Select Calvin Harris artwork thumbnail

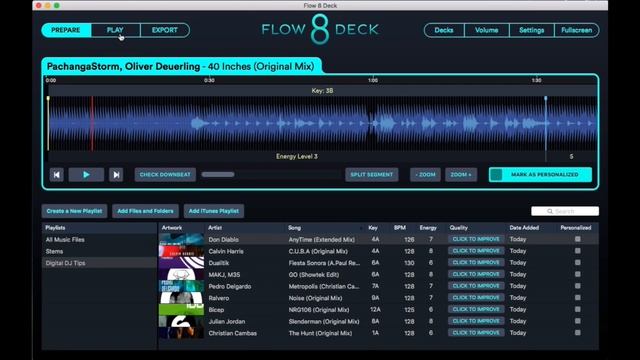[181, 251]
